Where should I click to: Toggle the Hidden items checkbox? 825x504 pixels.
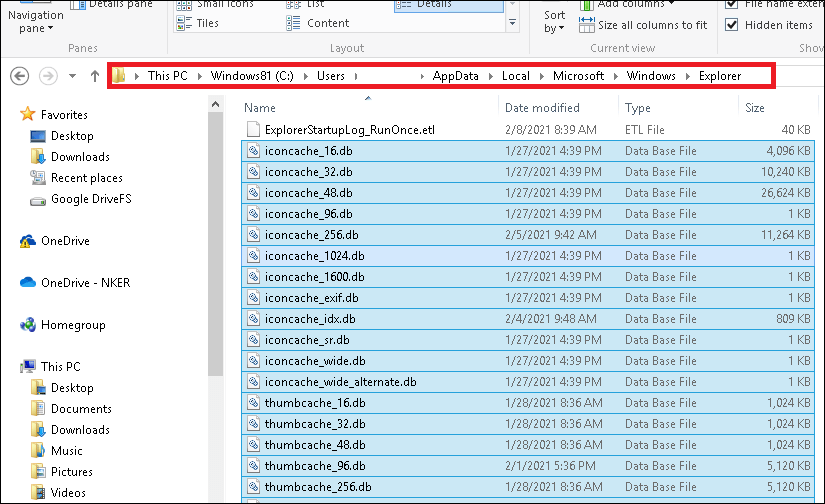pyautogui.click(x=732, y=25)
